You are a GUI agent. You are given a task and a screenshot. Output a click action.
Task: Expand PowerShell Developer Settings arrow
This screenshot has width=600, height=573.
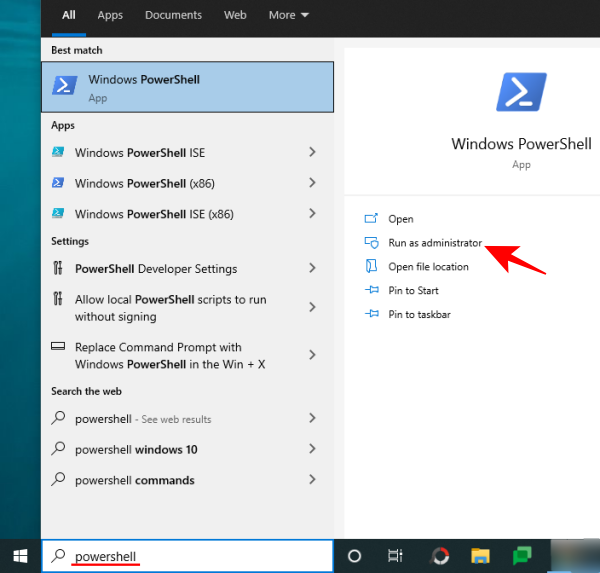313,268
